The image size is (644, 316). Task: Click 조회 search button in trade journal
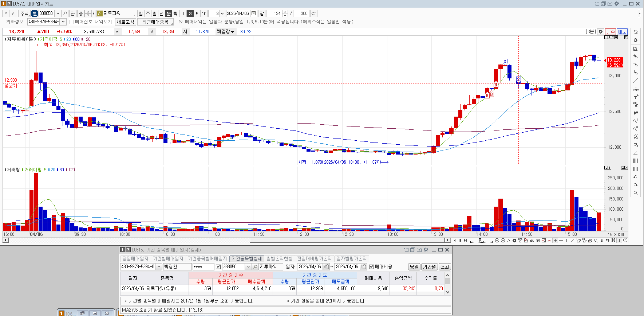point(445,267)
